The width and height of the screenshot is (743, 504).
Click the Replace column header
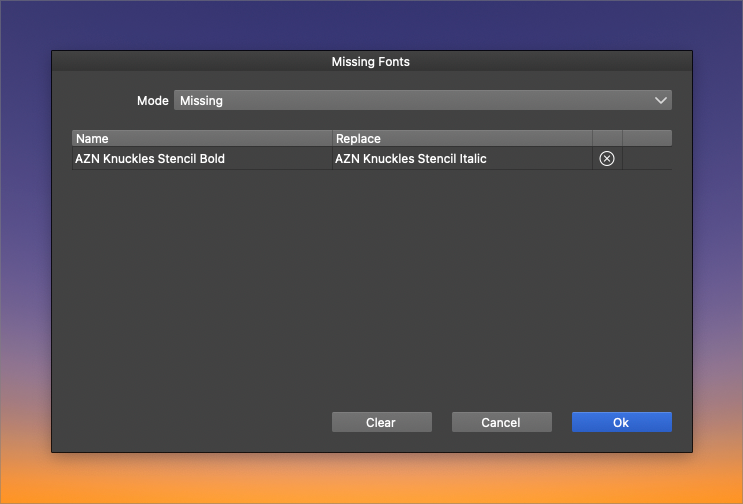coord(460,138)
